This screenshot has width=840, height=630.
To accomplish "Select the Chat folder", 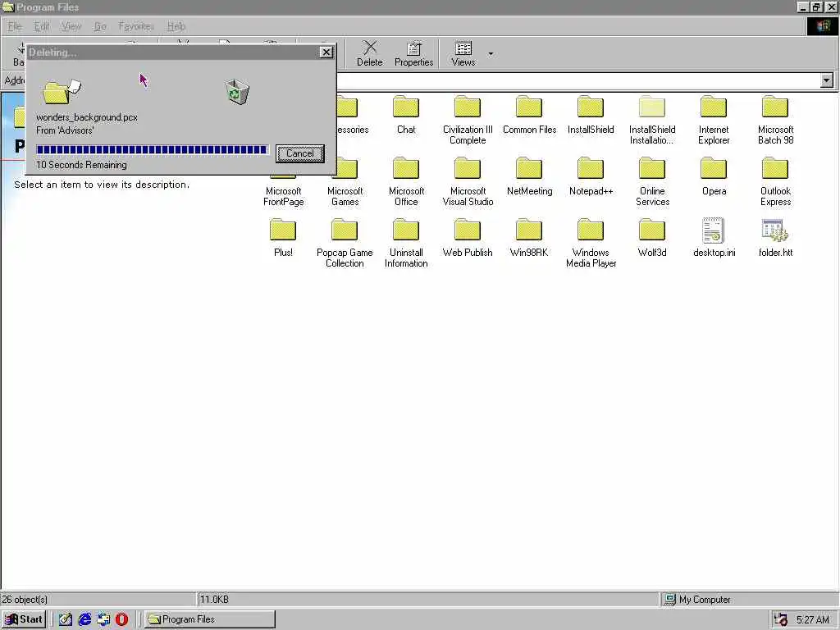I will pos(406,115).
